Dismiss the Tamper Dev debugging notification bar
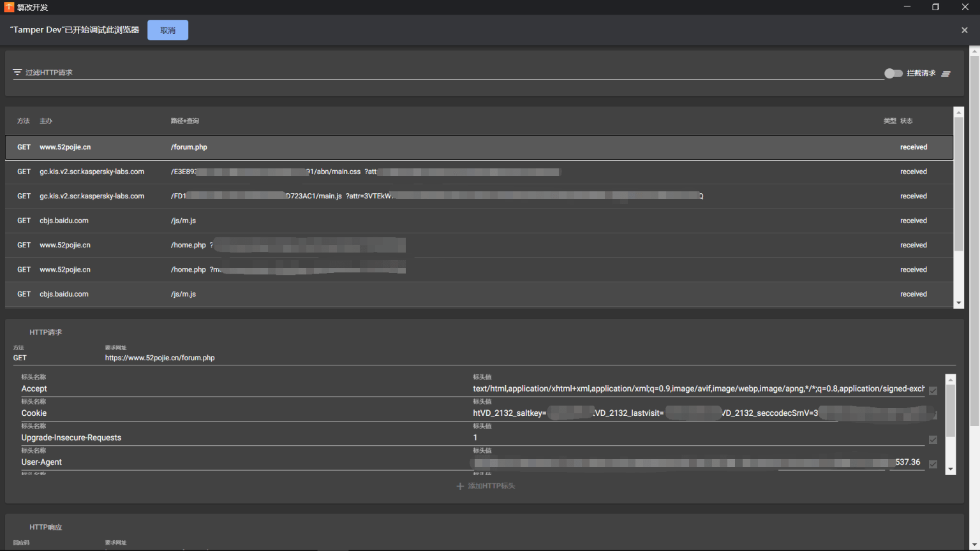 click(964, 30)
